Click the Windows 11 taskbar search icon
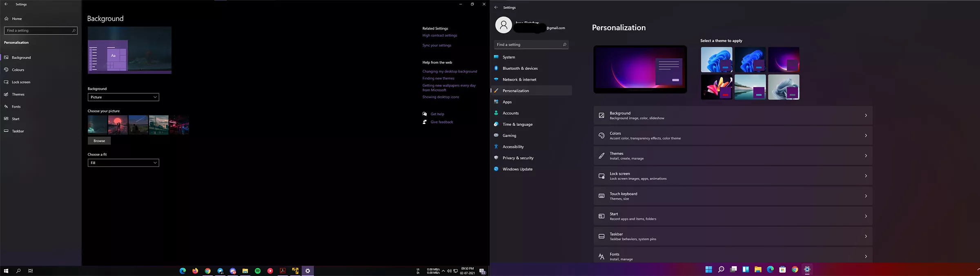Viewport: 980px width, 276px height. pos(721,269)
